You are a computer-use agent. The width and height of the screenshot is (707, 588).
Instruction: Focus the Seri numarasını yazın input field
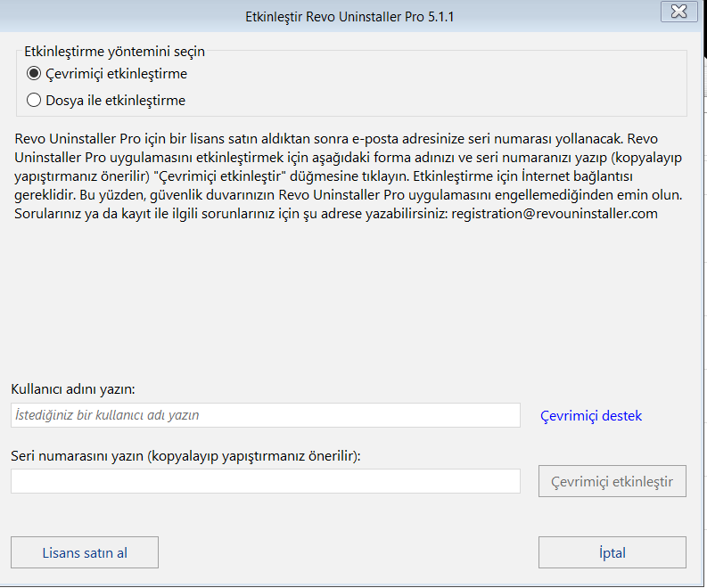265,481
